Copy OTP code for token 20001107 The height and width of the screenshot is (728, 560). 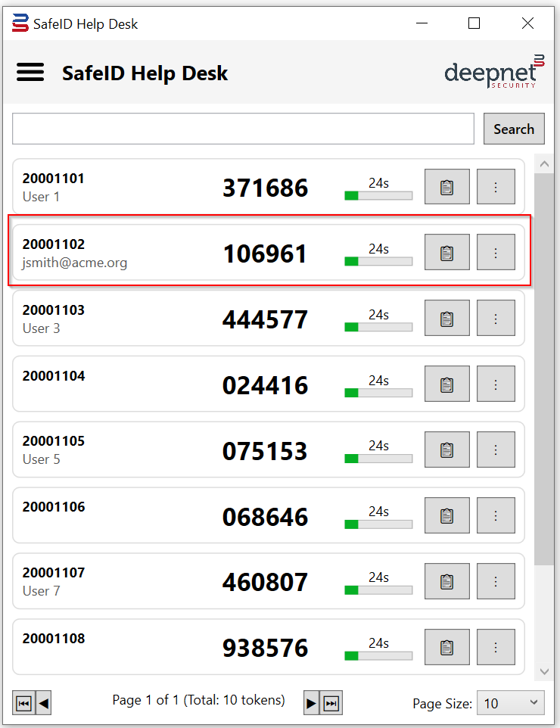[x=446, y=581]
